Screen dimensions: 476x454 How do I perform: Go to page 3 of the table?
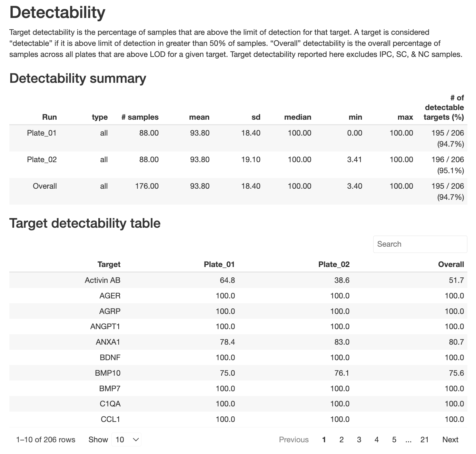(359, 440)
